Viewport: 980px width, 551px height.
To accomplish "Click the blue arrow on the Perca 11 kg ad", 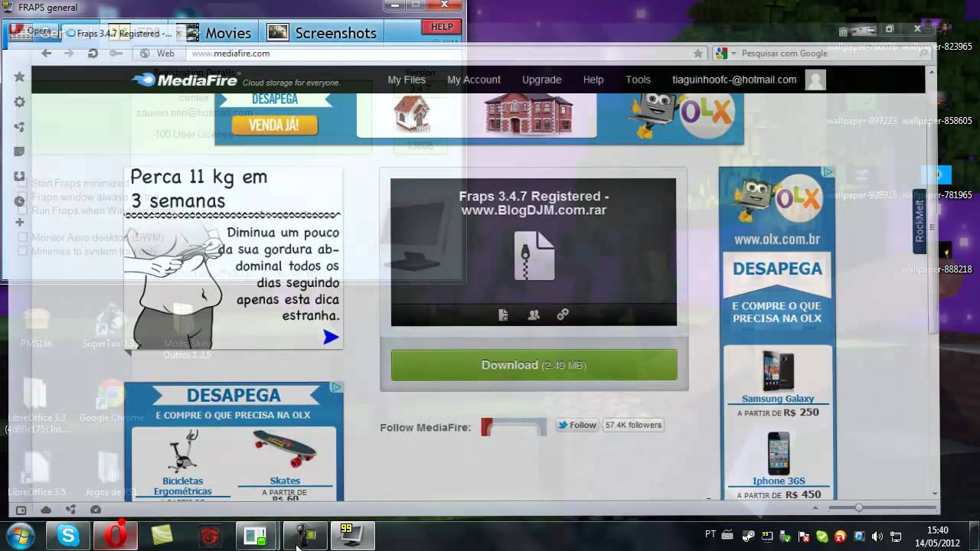I will coord(331,337).
